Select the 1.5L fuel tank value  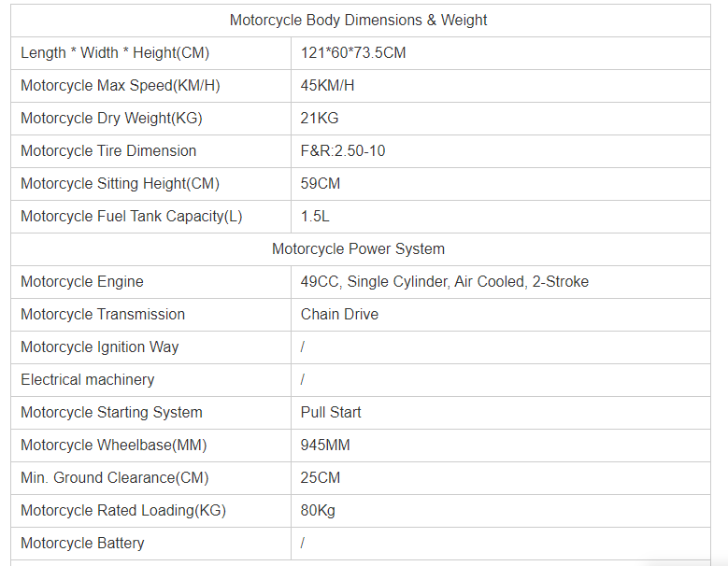tap(315, 216)
